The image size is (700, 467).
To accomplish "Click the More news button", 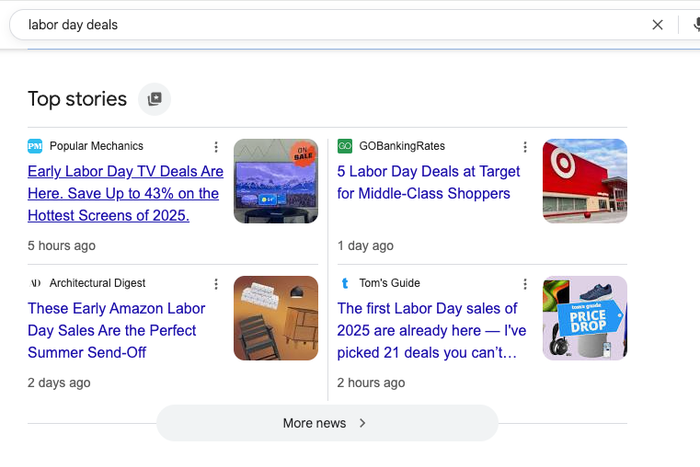I will (x=327, y=423).
